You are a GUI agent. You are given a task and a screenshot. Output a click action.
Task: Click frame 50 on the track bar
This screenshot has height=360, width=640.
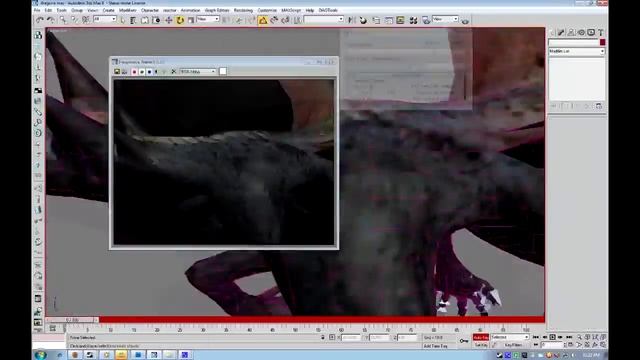tap(295, 328)
